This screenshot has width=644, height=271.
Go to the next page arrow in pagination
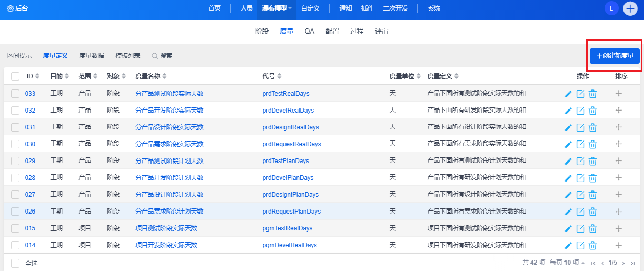pyautogui.click(x=623, y=263)
